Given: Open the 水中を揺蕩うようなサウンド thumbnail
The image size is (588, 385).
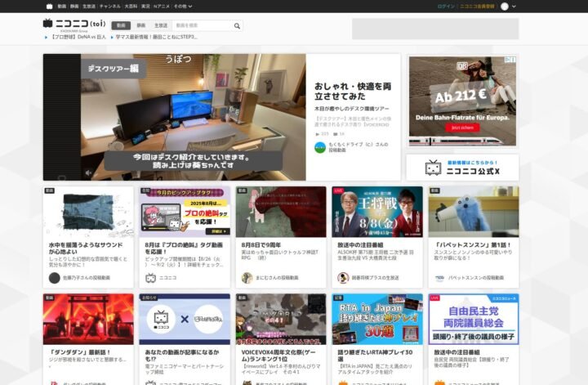Looking at the screenshot, I should [88, 212].
